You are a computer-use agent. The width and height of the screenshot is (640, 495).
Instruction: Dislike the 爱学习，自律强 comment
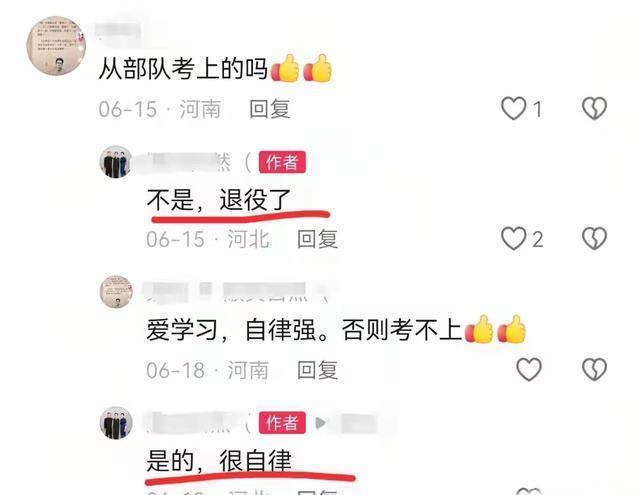(594, 370)
